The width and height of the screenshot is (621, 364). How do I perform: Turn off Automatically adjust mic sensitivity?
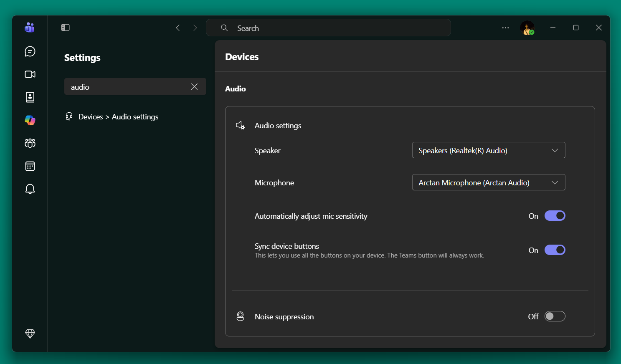(x=555, y=216)
